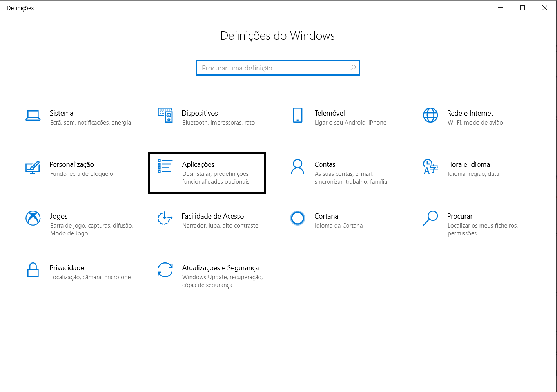Select the Telemóvel phone icon

[298, 115]
